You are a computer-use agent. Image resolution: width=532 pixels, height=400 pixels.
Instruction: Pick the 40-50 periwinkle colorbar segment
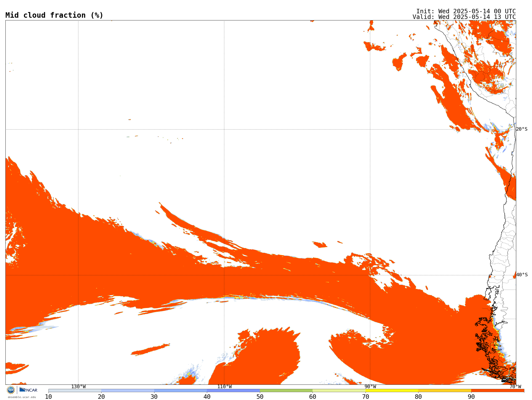tap(233, 391)
